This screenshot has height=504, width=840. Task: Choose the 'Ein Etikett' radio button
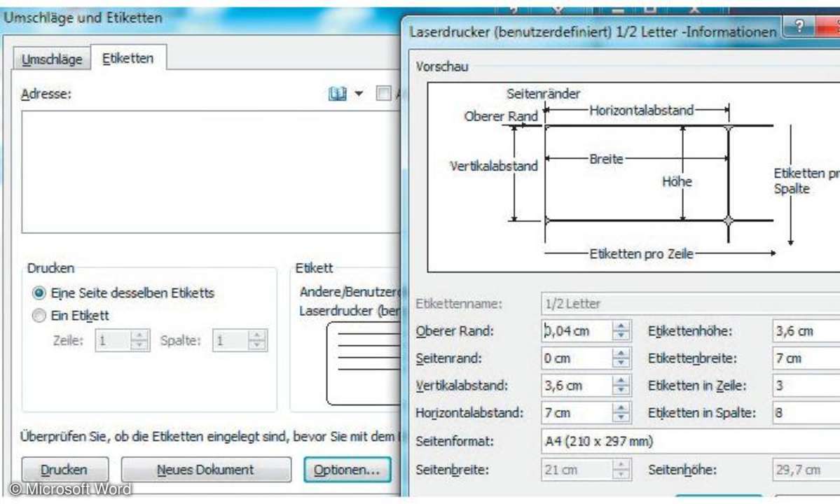click(39, 316)
